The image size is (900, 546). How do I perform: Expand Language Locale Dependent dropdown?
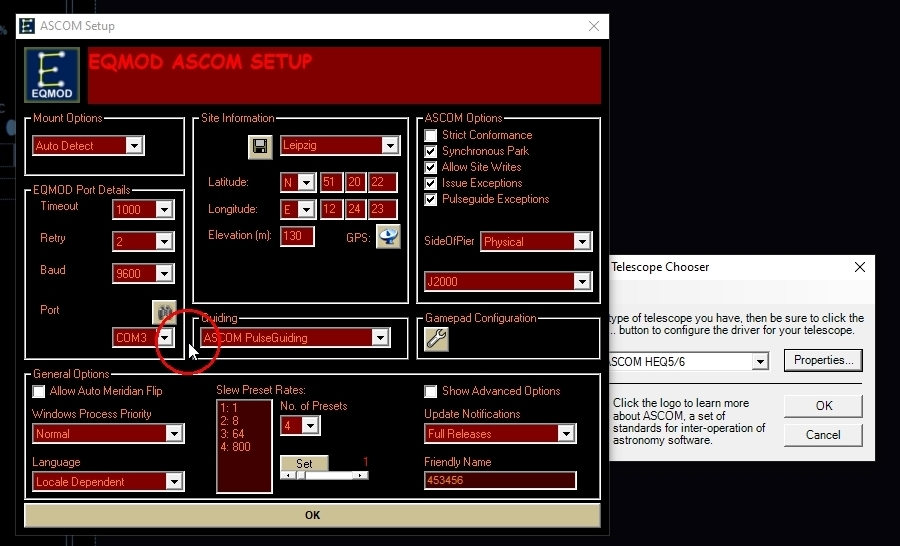coord(174,482)
